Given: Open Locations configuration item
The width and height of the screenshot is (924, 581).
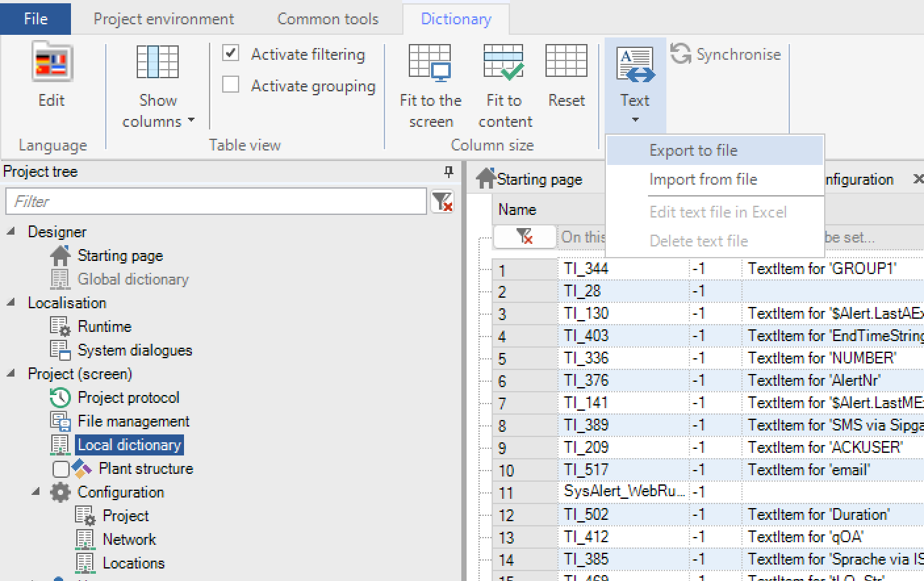Looking at the screenshot, I should [x=133, y=563].
